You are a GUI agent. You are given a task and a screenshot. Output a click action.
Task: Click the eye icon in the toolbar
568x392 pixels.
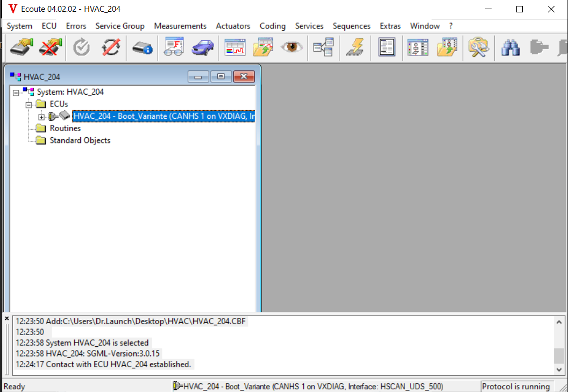click(x=292, y=47)
